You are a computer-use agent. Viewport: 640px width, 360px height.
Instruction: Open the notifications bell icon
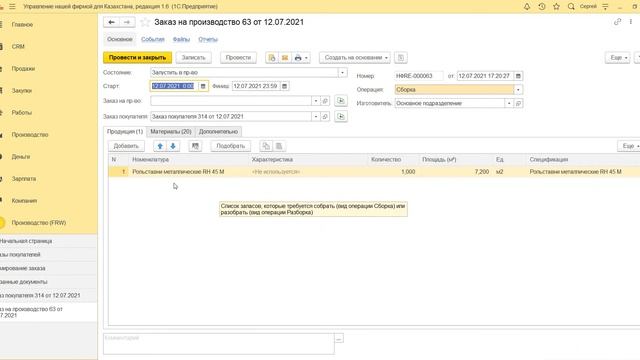click(x=527, y=7)
